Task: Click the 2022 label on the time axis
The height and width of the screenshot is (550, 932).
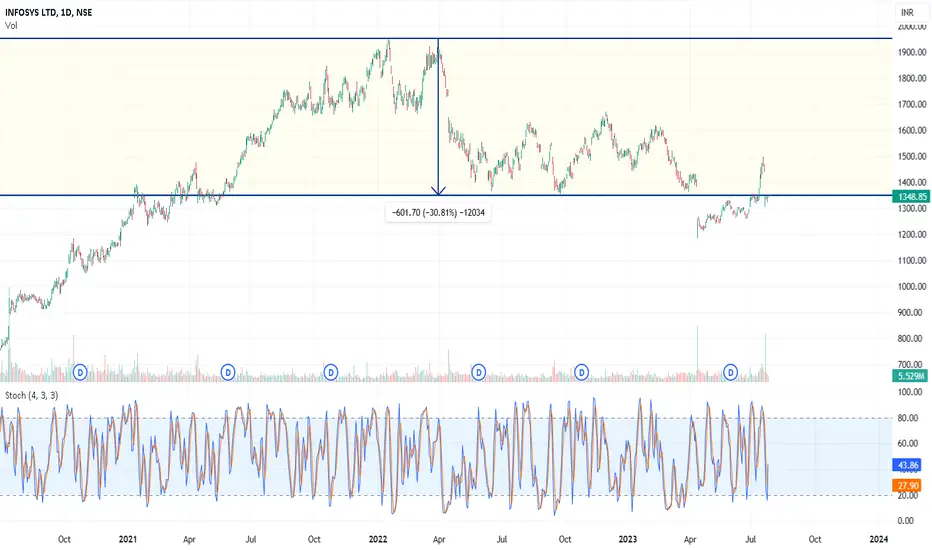Action: tap(378, 539)
